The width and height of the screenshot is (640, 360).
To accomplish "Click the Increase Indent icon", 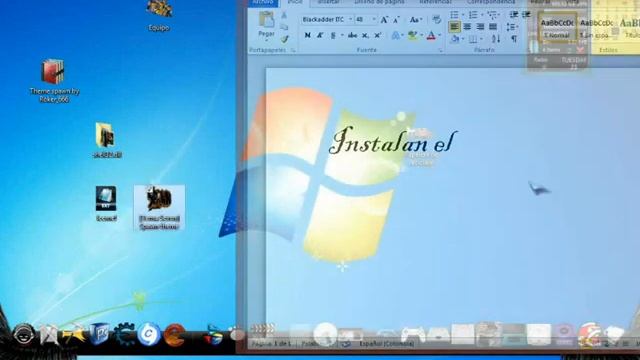I will click(x=526, y=15).
